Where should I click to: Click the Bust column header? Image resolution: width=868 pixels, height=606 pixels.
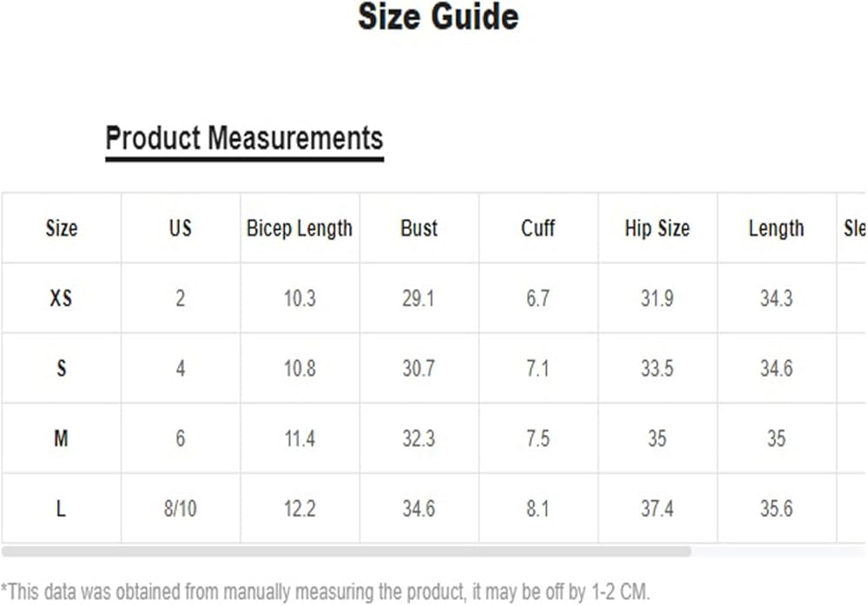pos(418,228)
